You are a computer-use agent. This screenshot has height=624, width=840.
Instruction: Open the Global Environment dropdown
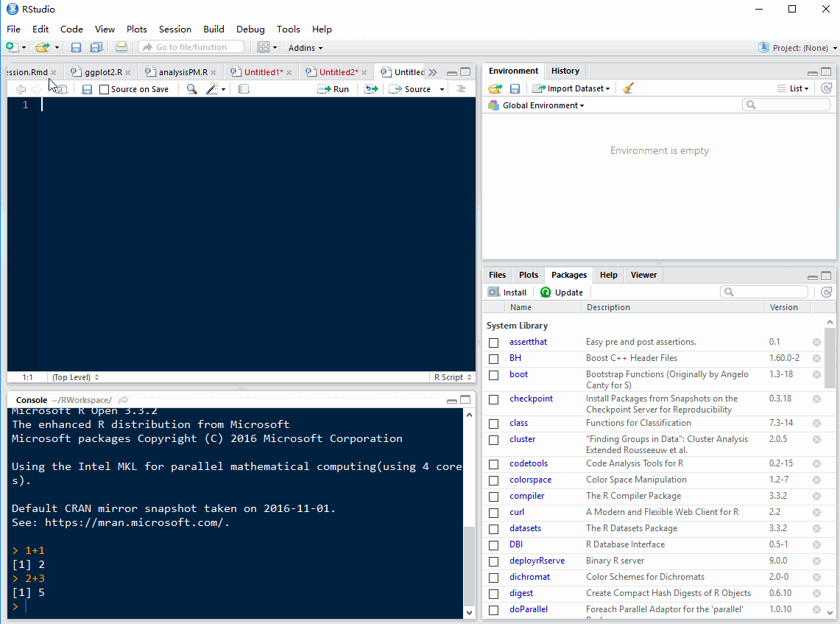pos(536,105)
